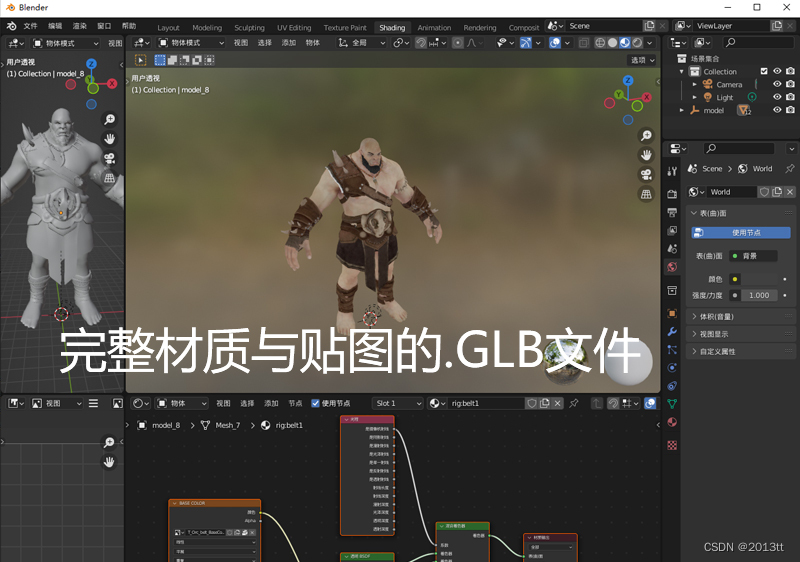Switch to the Animation workspace tab
Screen dimensions: 800x562
point(434,28)
